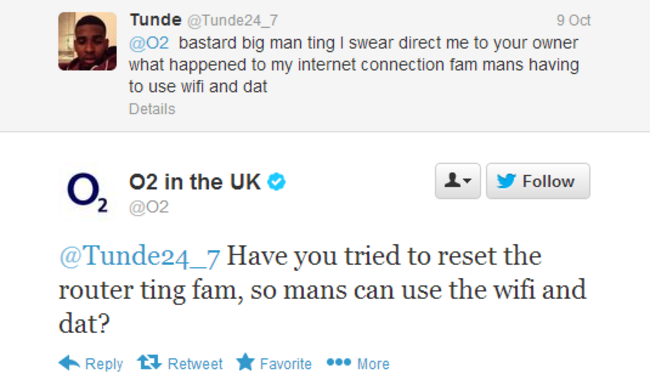Expand Details under Tunde's tweet
The width and height of the screenshot is (650, 385).
pos(152,109)
